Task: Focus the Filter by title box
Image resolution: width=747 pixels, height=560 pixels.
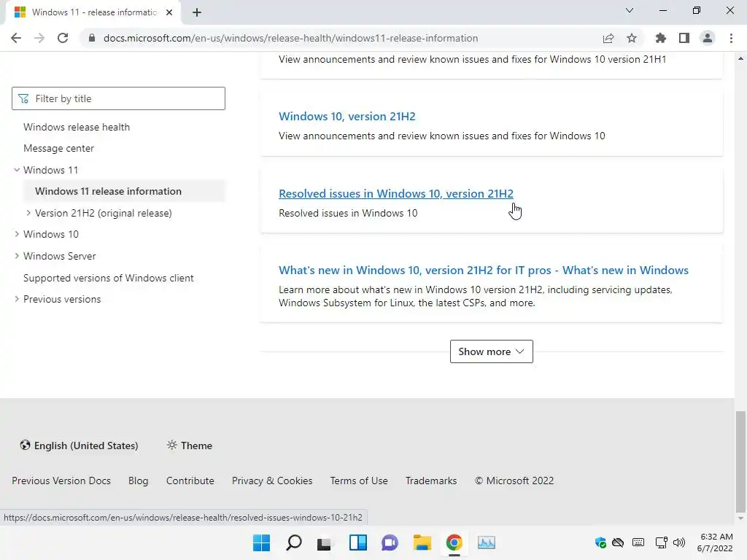Action: click(118, 98)
